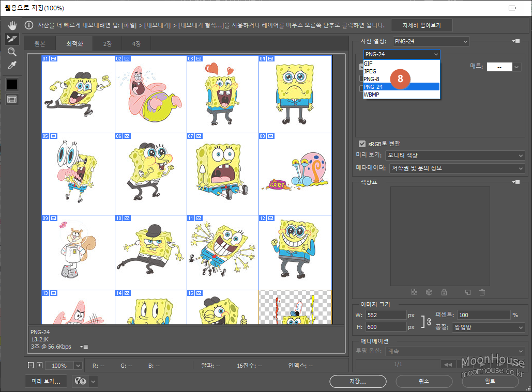Select slice 02 crying Patrick
Screen dimensions: 532x392
click(151, 95)
